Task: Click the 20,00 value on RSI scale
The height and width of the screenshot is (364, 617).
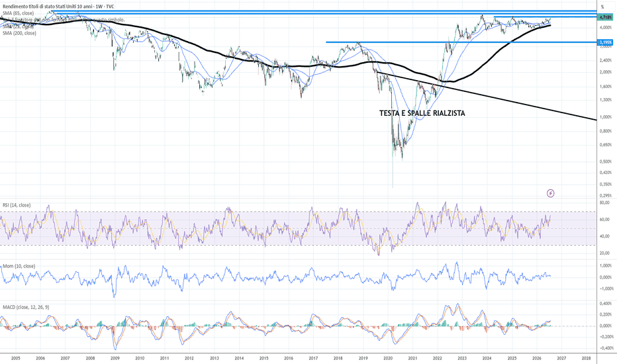Action: tap(604, 253)
